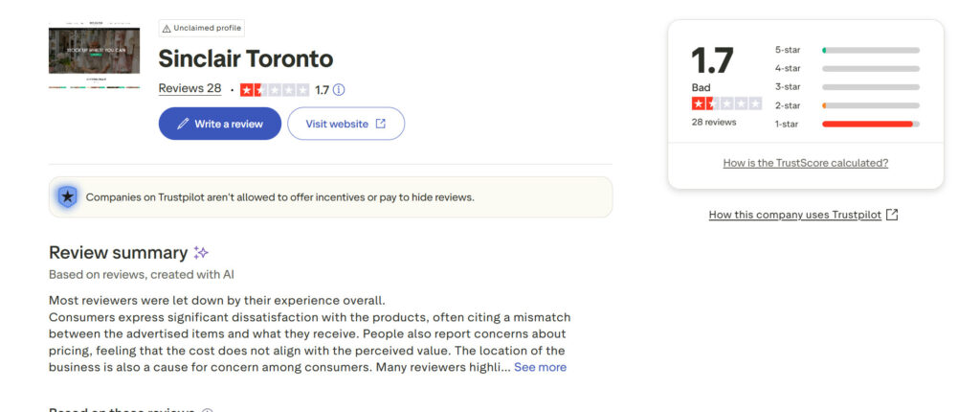Click the info icon beside the 1.7 rating

(x=339, y=90)
